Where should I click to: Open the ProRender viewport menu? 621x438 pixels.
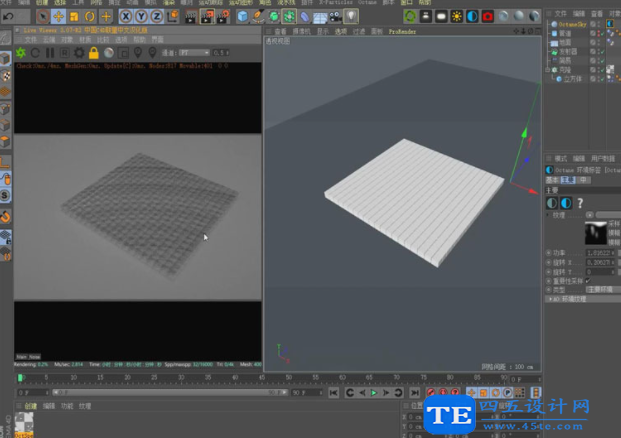click(402, 31)
